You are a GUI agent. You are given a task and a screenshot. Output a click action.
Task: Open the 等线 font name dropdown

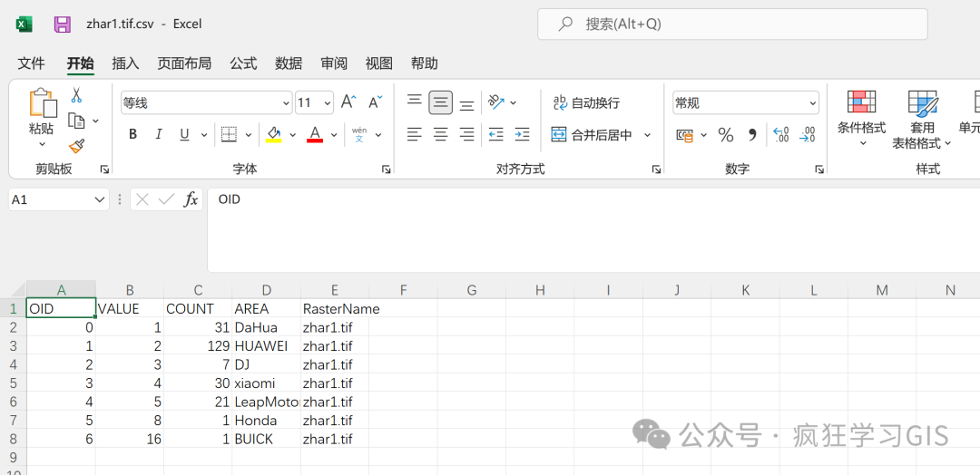[x=286, y=103]
